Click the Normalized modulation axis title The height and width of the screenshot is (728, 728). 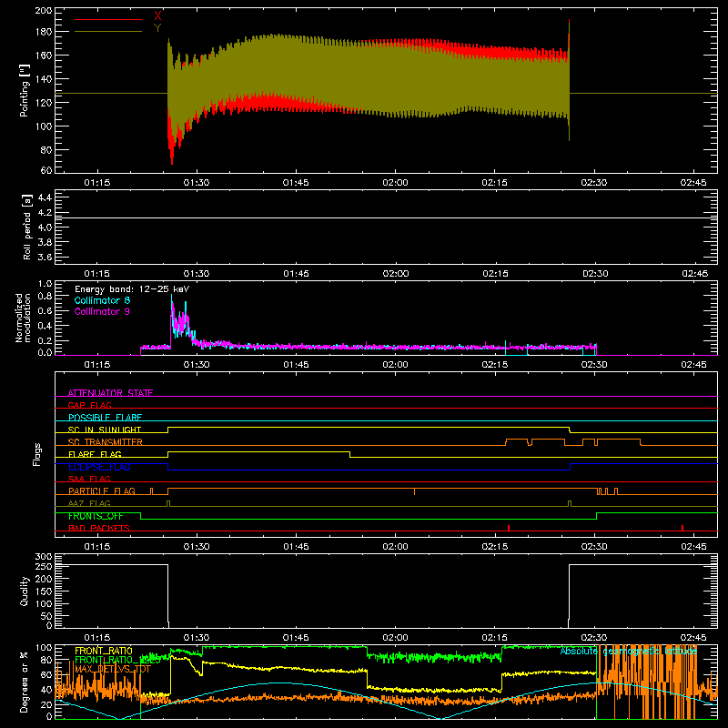pos(24,318)
